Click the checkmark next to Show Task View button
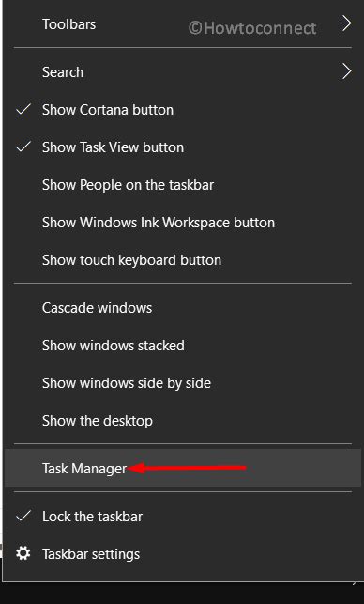The width and height of the screenshot is (364, 604). [x=23, y=147]
